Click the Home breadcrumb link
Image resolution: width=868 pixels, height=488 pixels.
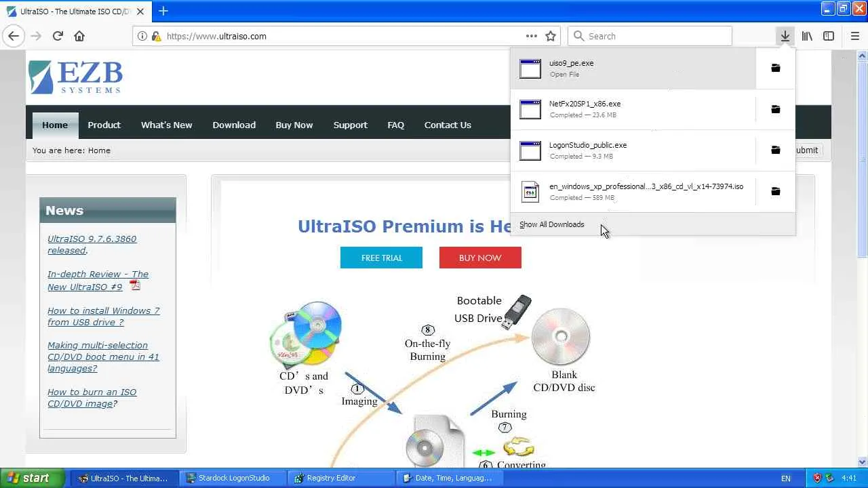[99, 150]
